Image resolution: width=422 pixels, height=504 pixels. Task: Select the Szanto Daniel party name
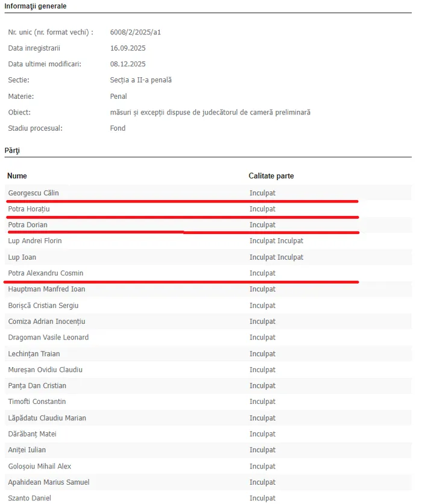30,498
